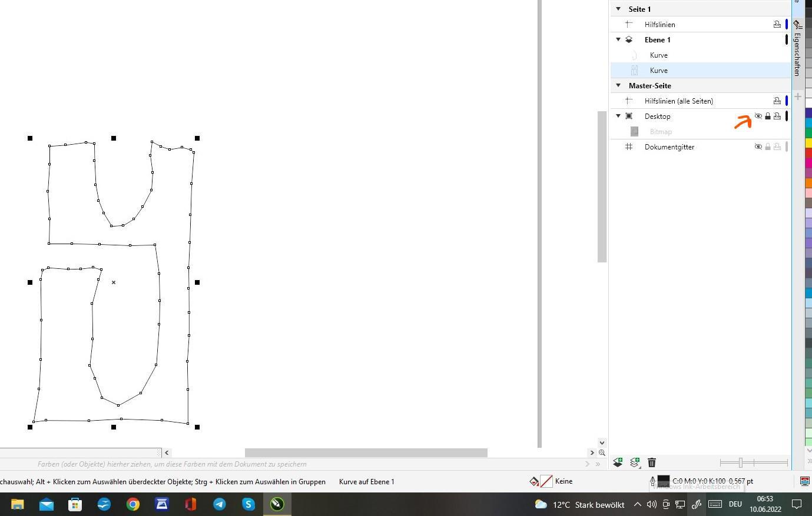Click the X center marker of the selection
The image size is (812, 516).
[114, 282]
